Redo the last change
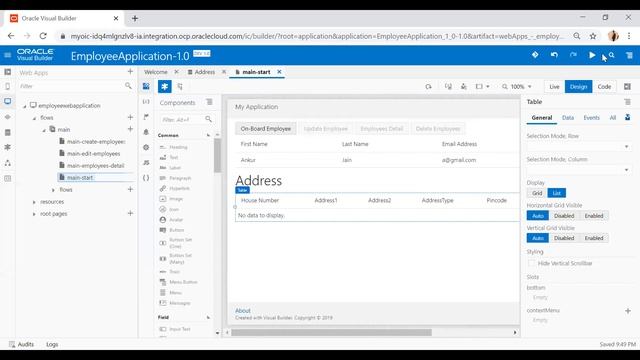This screenshot has width=640, height=360. pos(573,55)
